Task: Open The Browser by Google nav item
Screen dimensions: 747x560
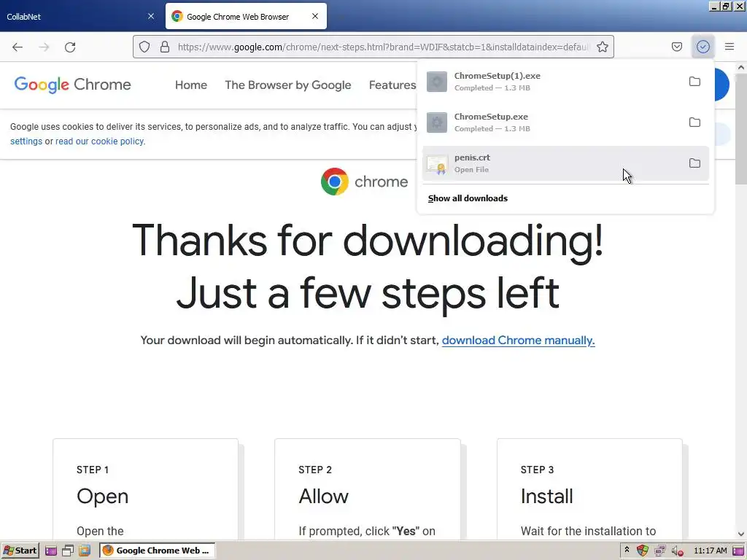Action: pos(287,85)
